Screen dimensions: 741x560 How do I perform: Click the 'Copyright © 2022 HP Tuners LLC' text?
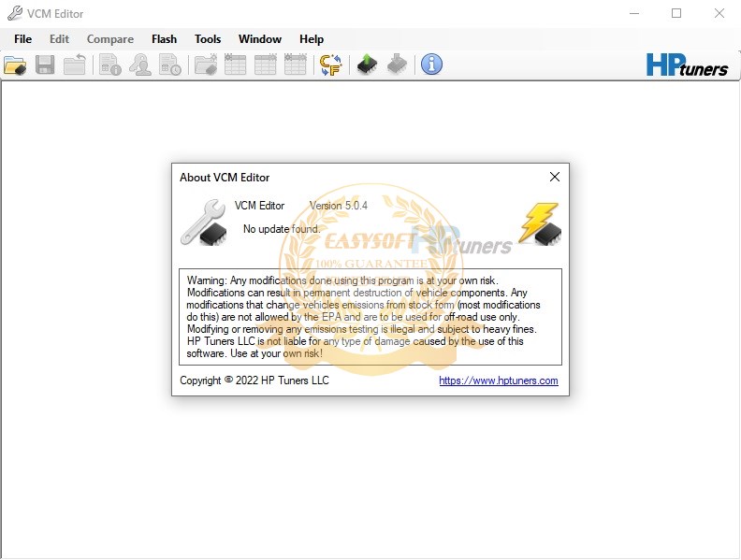click(254, 381)
